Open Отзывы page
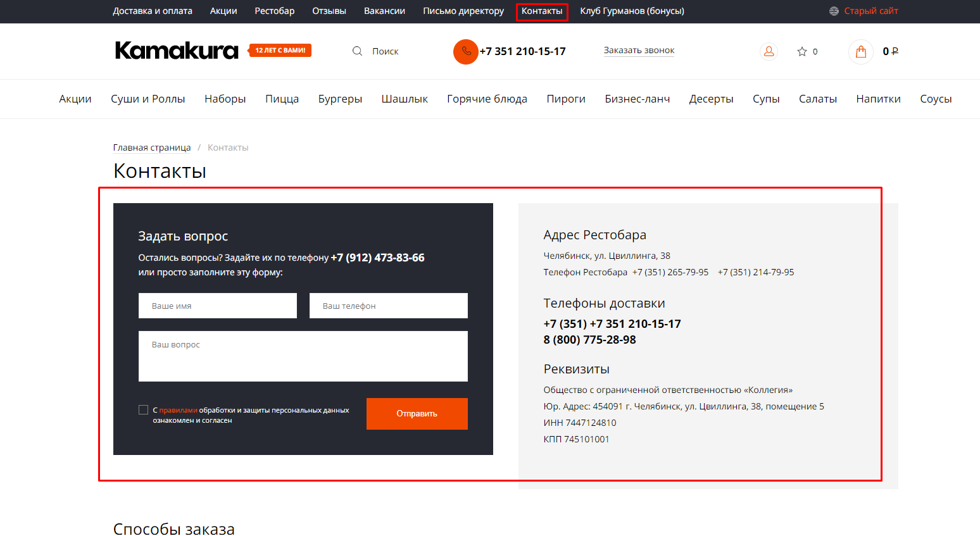This screenshot has width=980, height=536. [x=329, y=11]
